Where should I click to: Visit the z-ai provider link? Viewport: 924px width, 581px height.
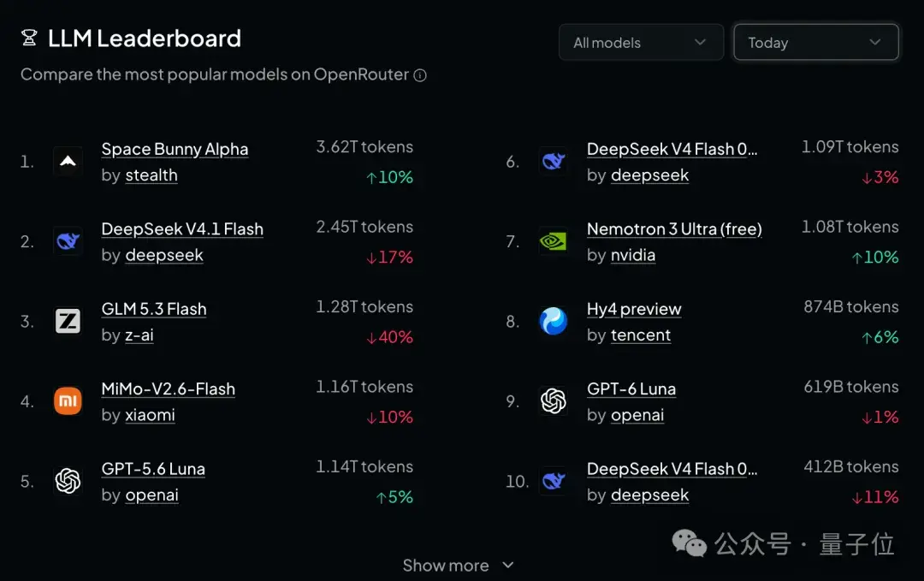pos(139,335)
